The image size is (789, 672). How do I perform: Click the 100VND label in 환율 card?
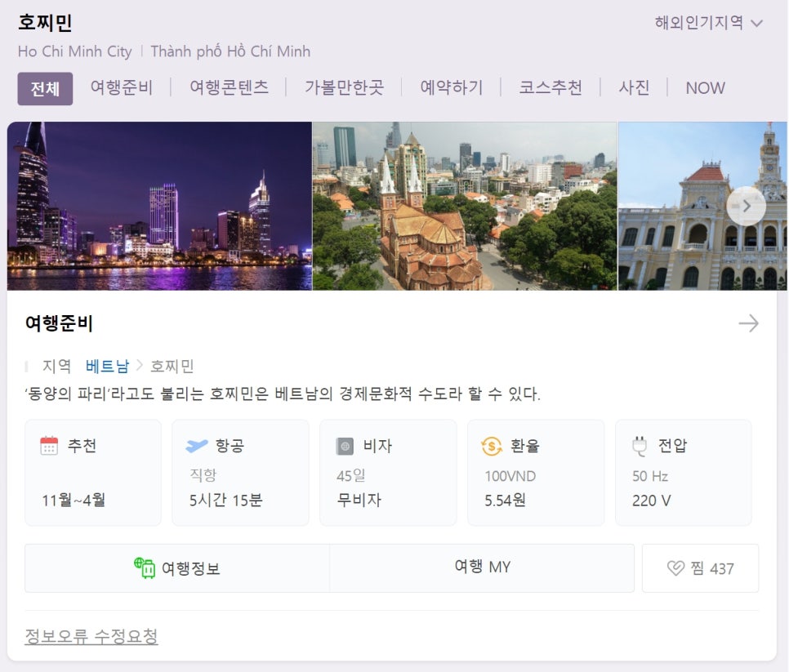click(510, 476)
